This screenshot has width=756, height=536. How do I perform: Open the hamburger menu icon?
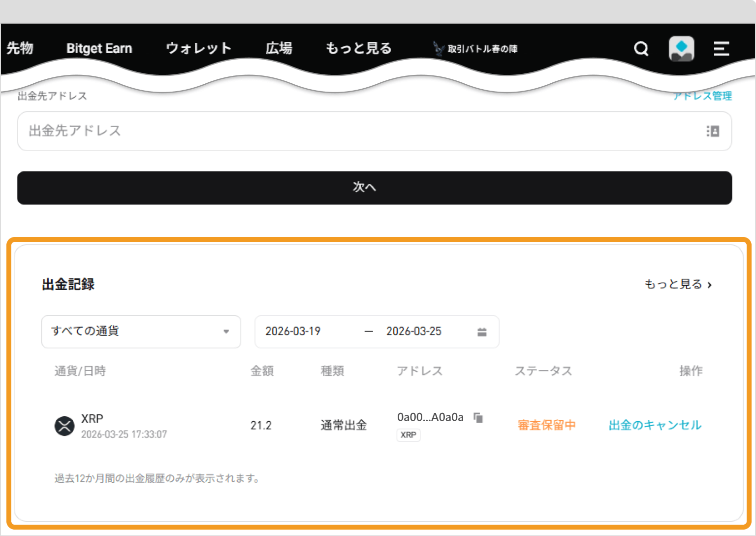(x=721, y=48)
